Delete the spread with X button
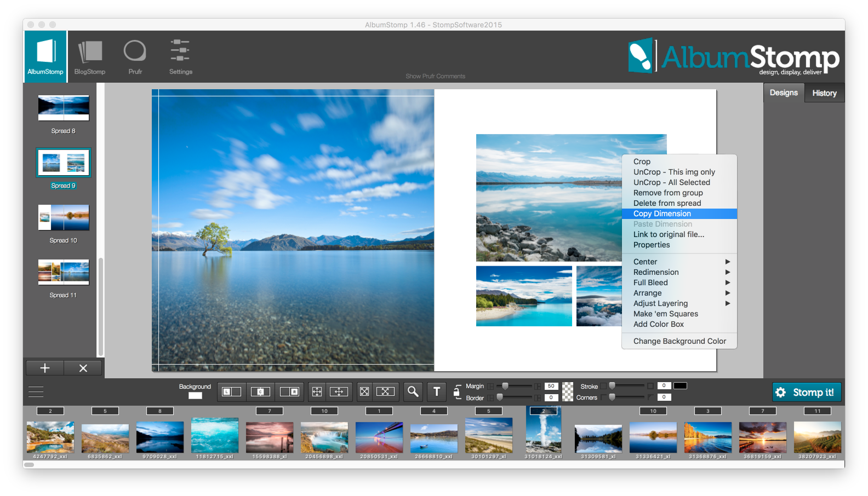 83,368
